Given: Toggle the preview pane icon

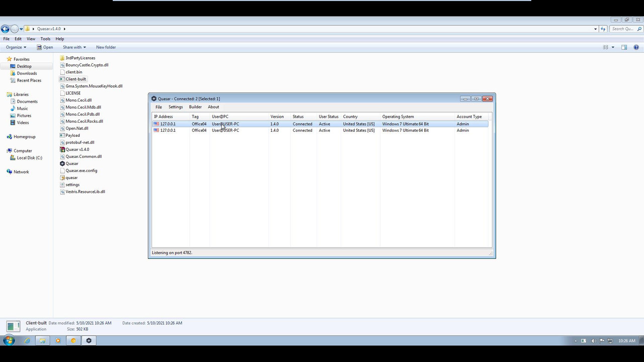Looking at the screenshot, I should pos(624,47).
